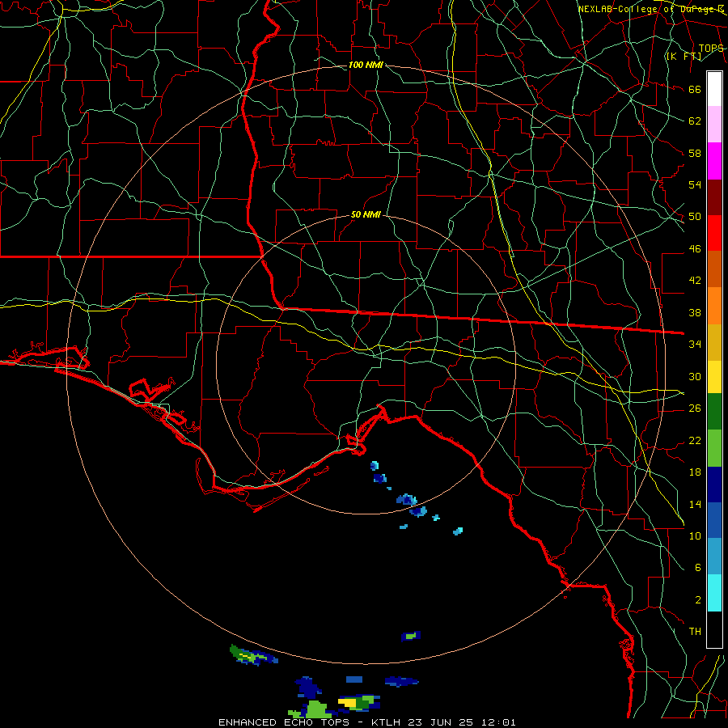Click the dark green band near 26
The width and height of the screenshot is (728, 728).
point(714,412)
